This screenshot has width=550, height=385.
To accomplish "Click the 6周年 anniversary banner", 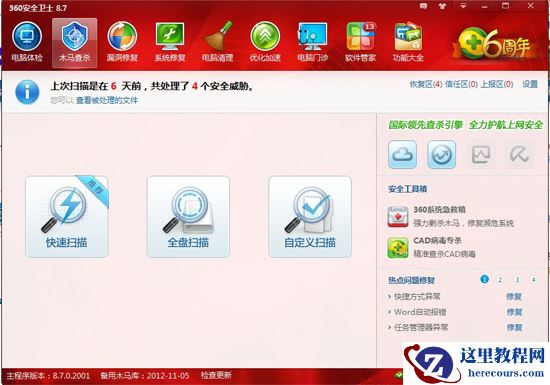I will tap(495, 44).
